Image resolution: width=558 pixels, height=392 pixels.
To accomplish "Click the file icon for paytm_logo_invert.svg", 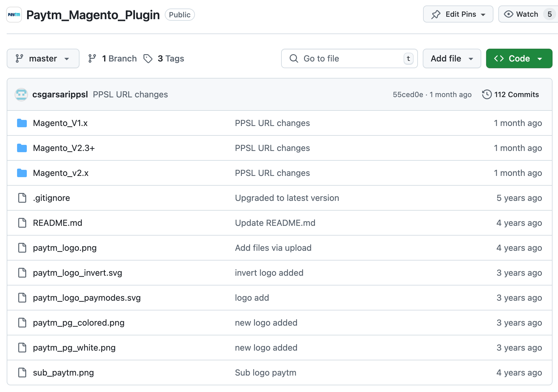I will coord(22,273).
